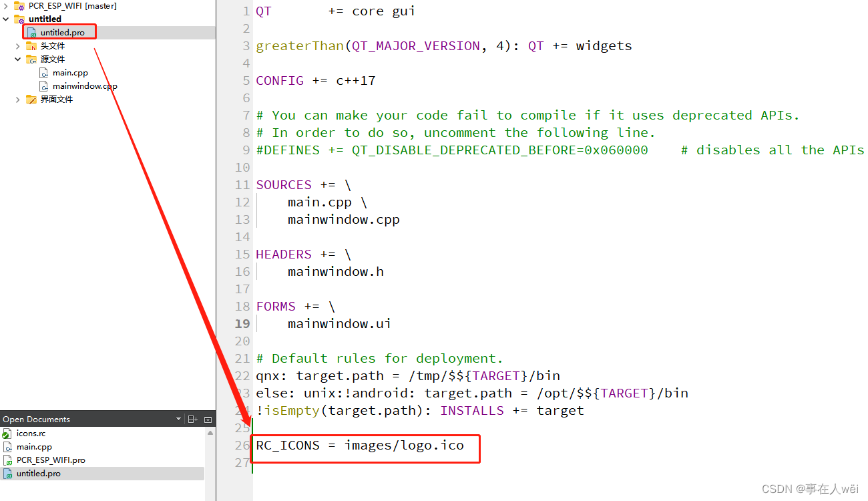Viewport: 868px width, 501px height.
Task: Click the close pane icon in Open Documents header
Action: click(208, 420)
